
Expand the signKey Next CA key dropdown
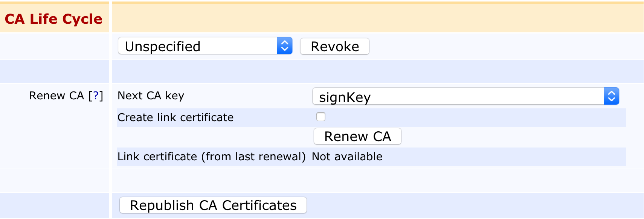coord(465,97)
